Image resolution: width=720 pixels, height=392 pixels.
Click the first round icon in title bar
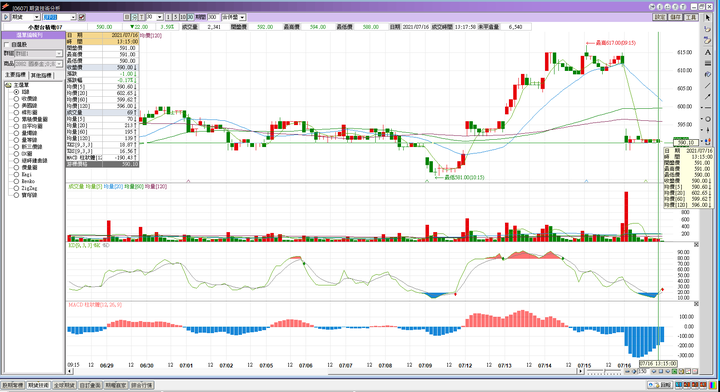point(652,7)
